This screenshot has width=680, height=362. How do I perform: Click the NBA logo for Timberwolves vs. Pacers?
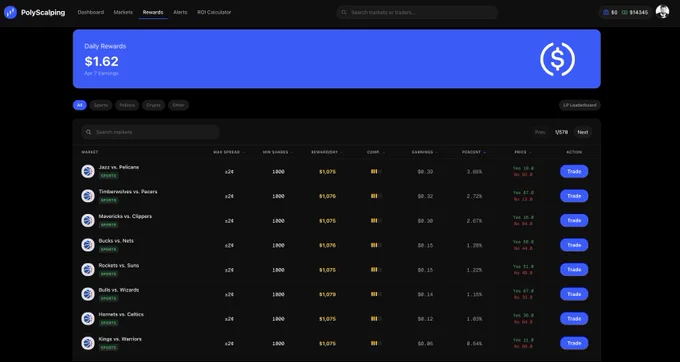(88, 196)
